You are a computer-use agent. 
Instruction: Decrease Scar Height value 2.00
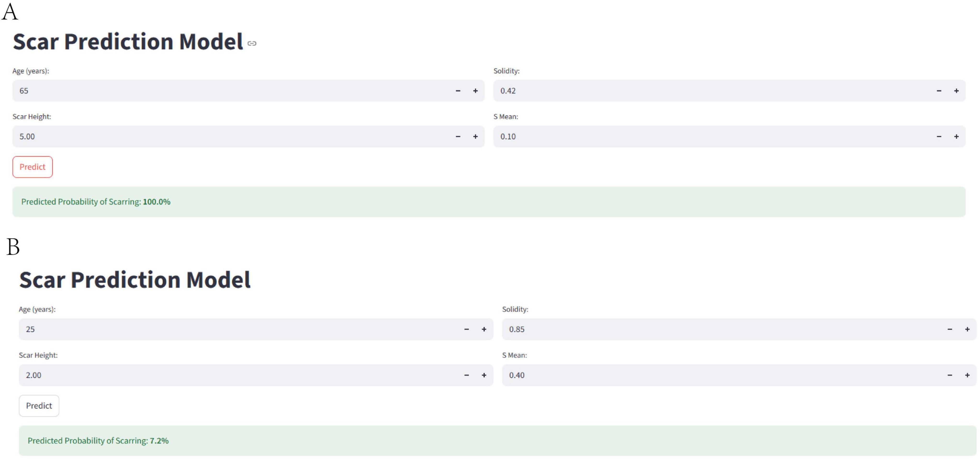point(466,375)
